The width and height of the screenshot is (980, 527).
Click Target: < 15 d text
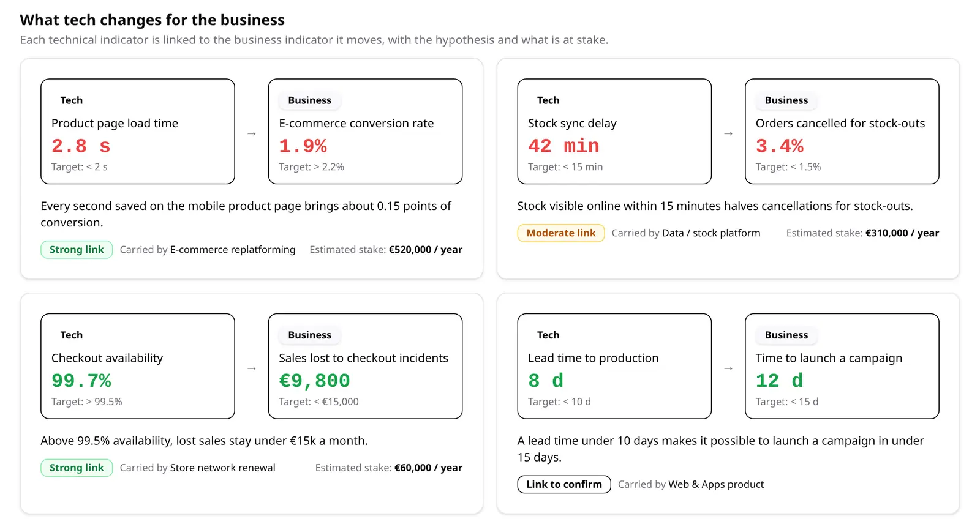[x=786, y=402]
